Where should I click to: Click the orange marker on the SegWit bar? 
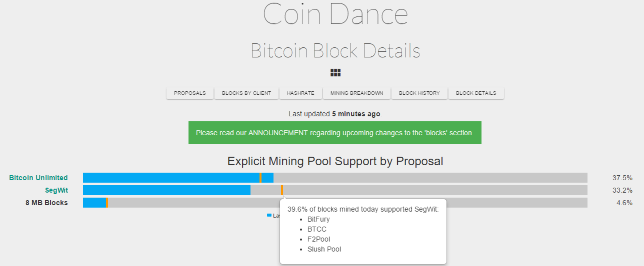pyautogui.click(x=282, y=190)
